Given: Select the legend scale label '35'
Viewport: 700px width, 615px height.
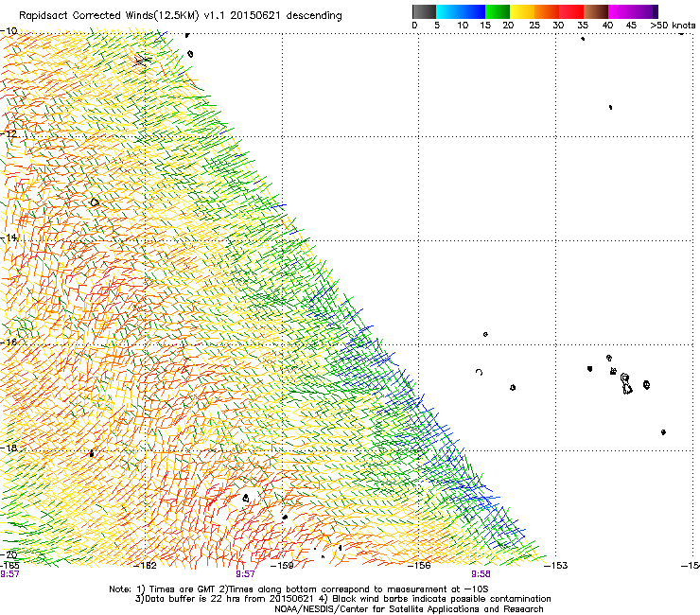Looking at the screenshot, I should (x=583, y=26).
